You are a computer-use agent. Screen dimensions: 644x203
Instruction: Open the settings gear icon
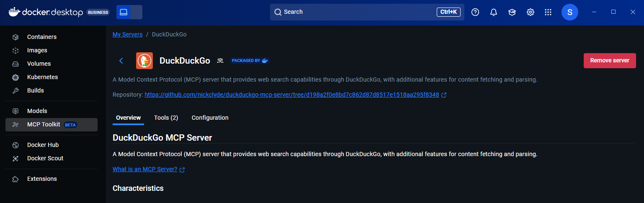tap(531, 12)
